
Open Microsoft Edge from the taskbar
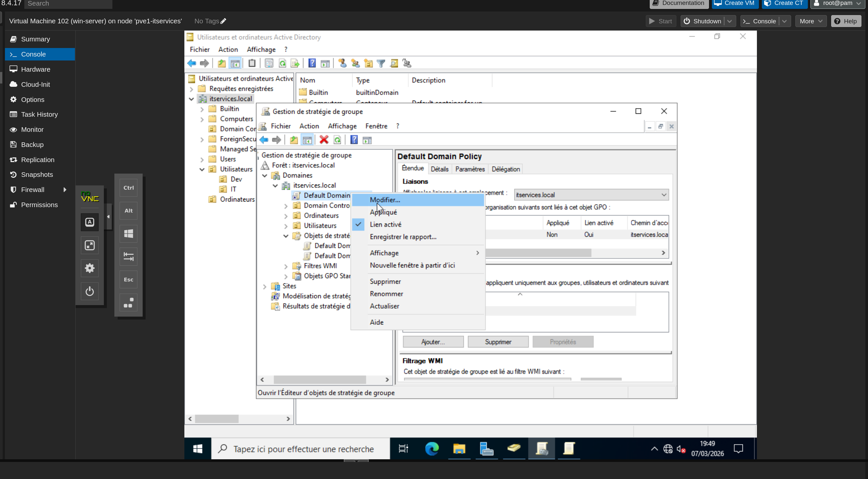[432, 449]
